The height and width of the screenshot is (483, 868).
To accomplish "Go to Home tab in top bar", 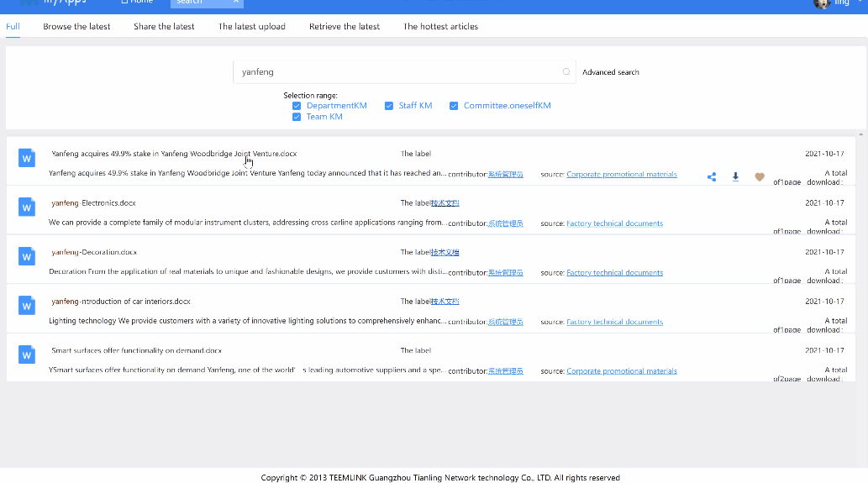I will coord(137,3).
